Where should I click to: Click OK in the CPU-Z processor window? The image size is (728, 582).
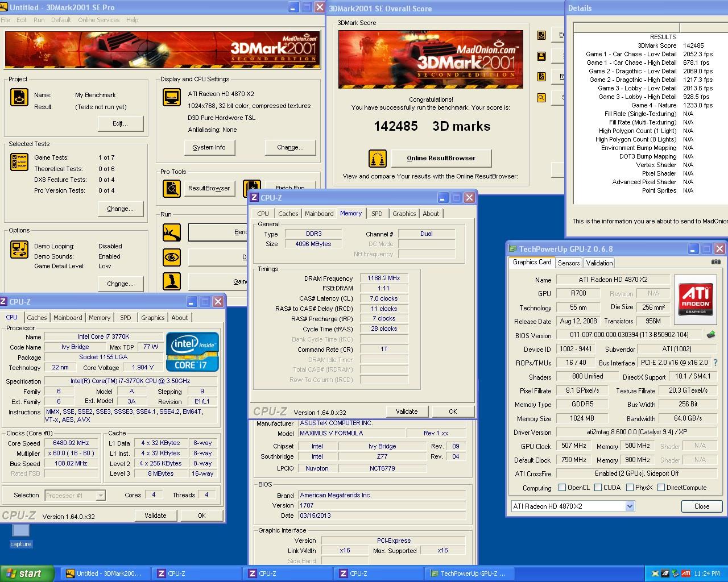click(x=201, y=516)
